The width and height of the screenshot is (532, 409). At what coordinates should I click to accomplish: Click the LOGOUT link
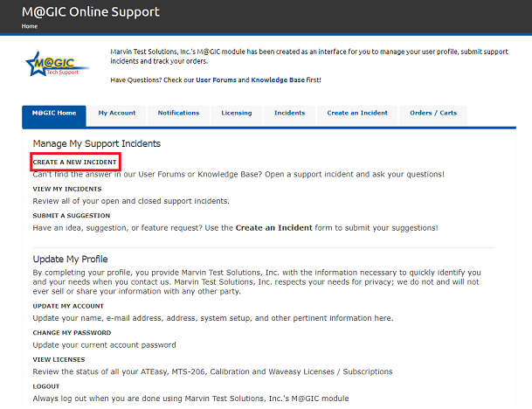(46, 386)
